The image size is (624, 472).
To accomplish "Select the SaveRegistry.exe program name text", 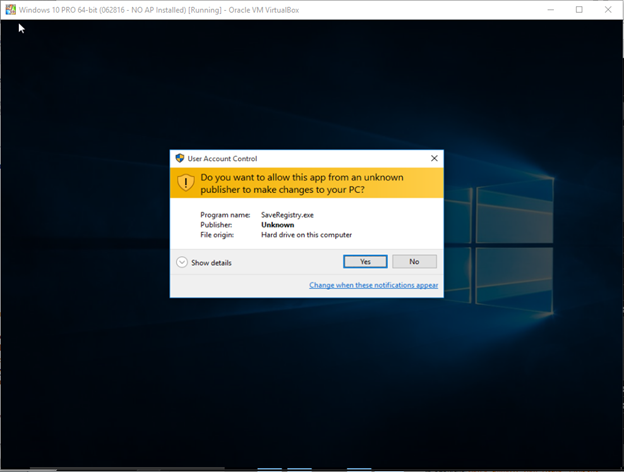I will [x=288, y=215].
